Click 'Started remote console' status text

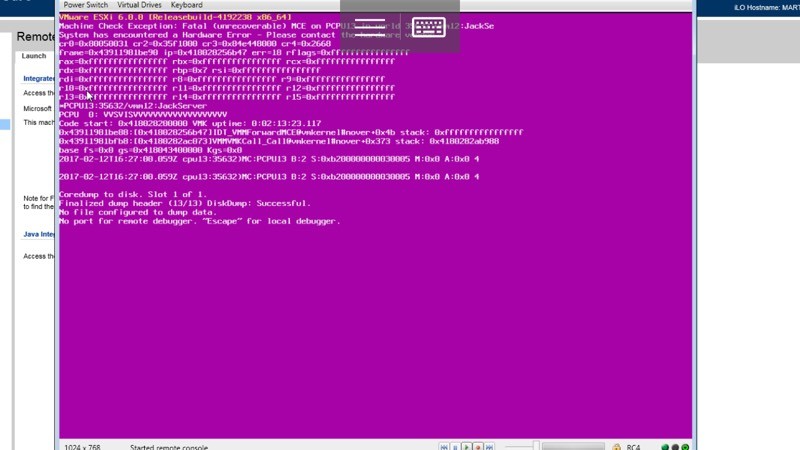coord(169,447)
